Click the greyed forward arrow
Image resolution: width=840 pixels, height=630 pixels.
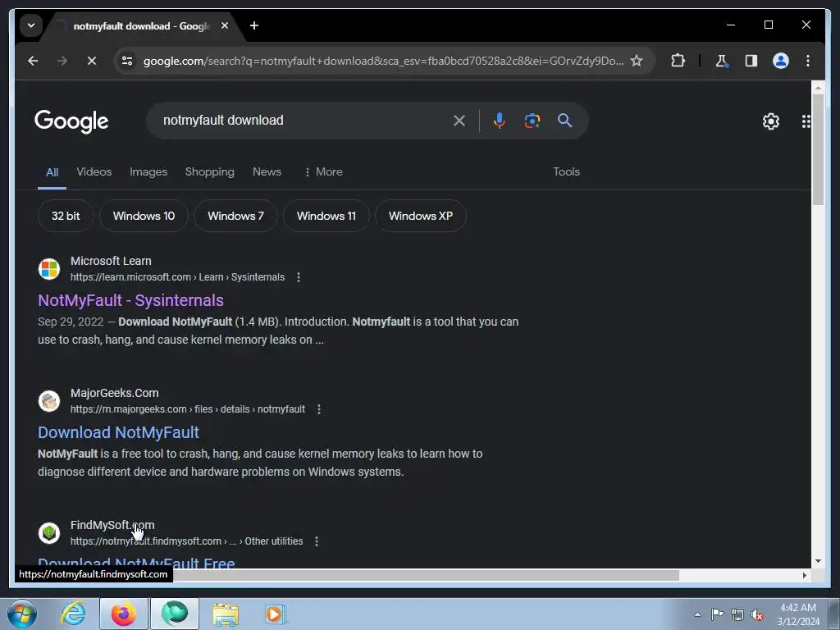coord(62,61)
